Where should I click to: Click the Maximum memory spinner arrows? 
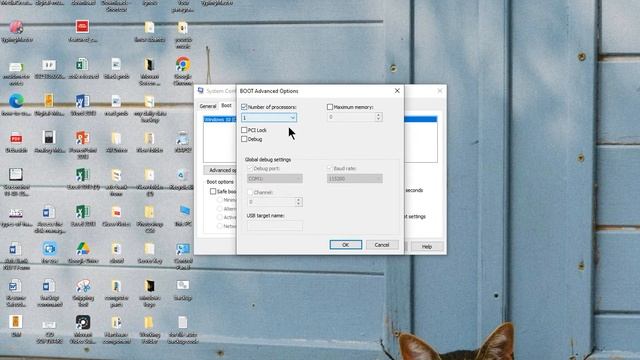click(378, 117)
